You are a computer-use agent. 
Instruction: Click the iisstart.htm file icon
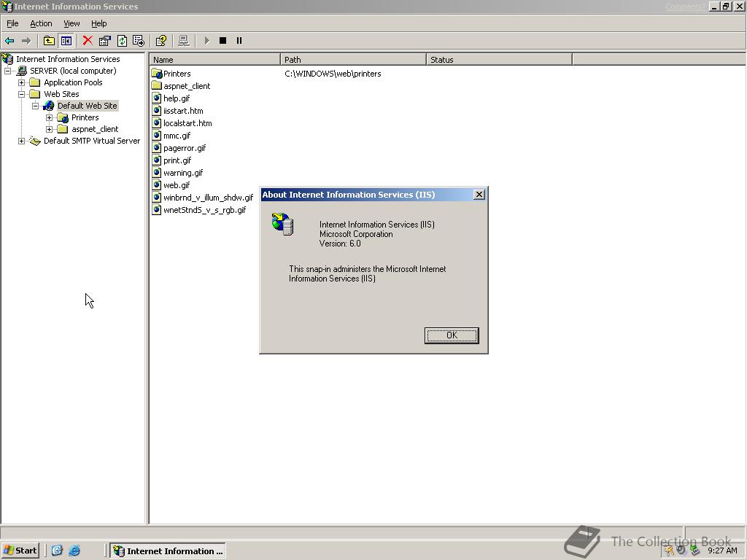pos(156,111)
